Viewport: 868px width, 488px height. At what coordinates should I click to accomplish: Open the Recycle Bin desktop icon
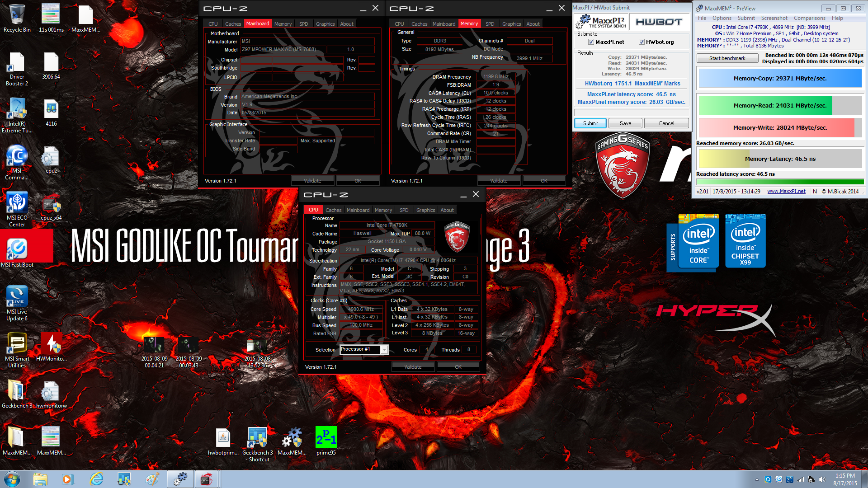(17, 18)
